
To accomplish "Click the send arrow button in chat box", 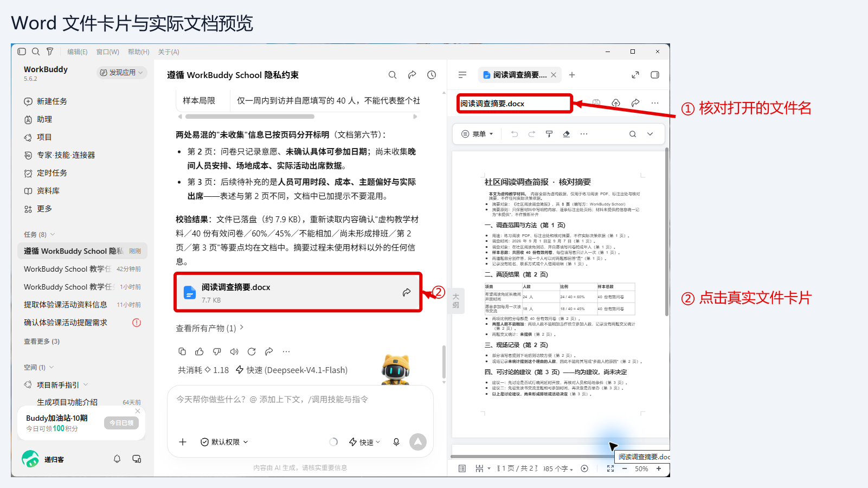I will tap(418, 442).
